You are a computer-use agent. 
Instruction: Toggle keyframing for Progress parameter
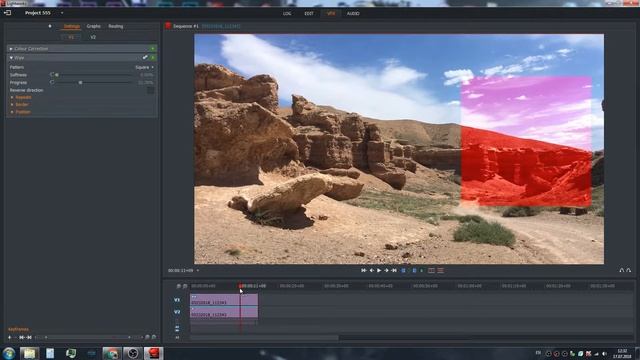click(52, 82)
